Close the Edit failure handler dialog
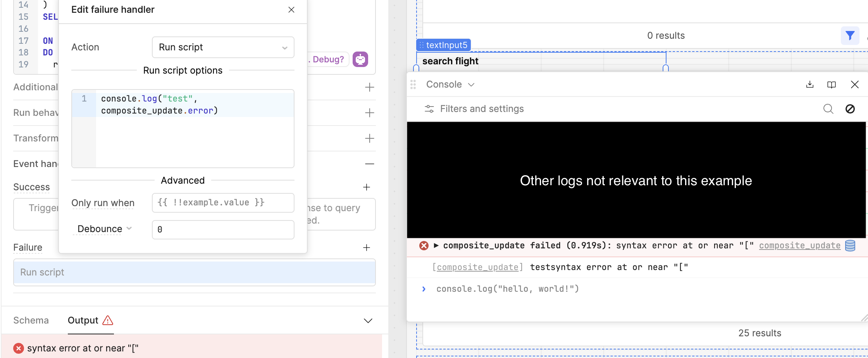Image resolution: width=868 pixels, height=358 pixels. [291, 10]
